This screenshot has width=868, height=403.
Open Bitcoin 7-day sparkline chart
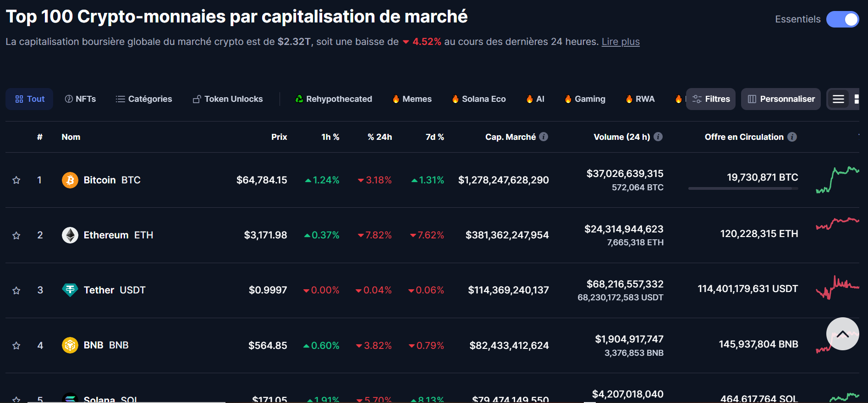837,180
